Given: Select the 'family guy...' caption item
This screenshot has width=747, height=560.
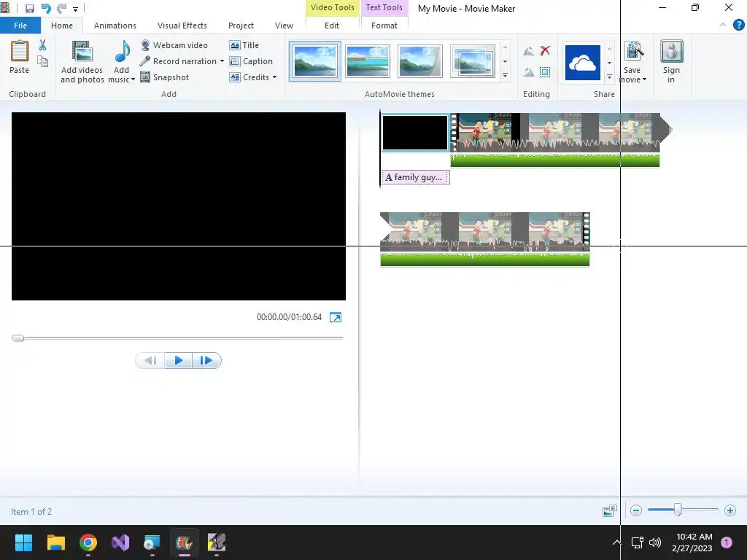Looking at the screenshot, I should (x=415, y=177).
